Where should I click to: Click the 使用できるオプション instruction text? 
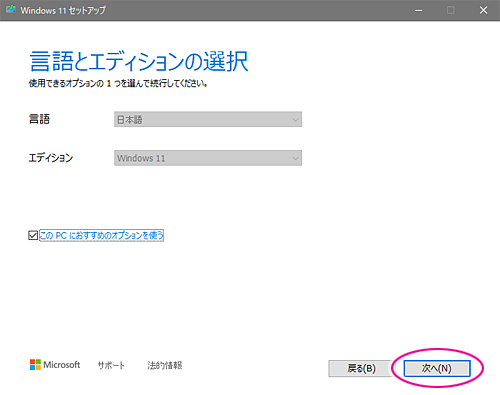pos(118,83)
